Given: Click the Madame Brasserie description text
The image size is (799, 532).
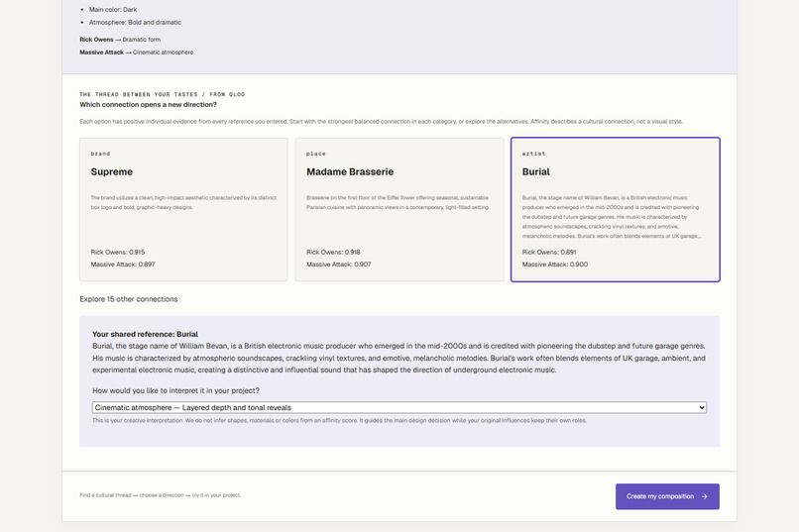Looking at the screenshot, I should 398,202.
